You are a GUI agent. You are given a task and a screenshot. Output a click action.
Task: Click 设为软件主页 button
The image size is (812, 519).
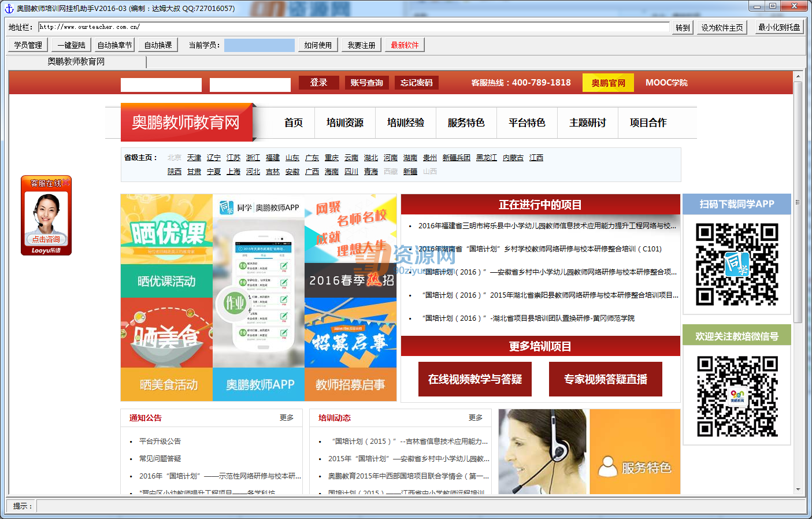click(722, 27)
